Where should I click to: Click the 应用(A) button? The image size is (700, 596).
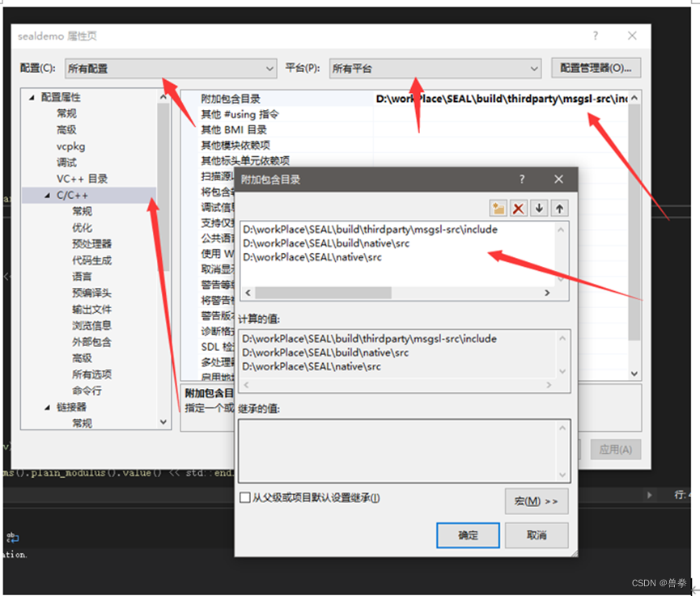(x=616, y=450)
